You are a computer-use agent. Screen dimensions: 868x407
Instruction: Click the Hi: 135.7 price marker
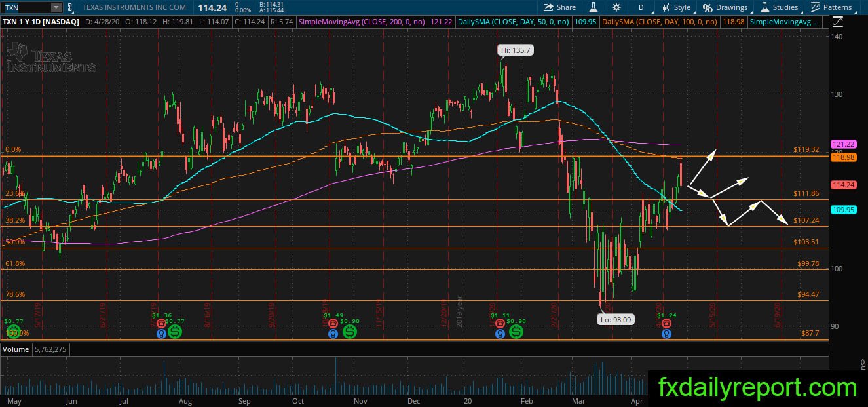click(514, 50)
